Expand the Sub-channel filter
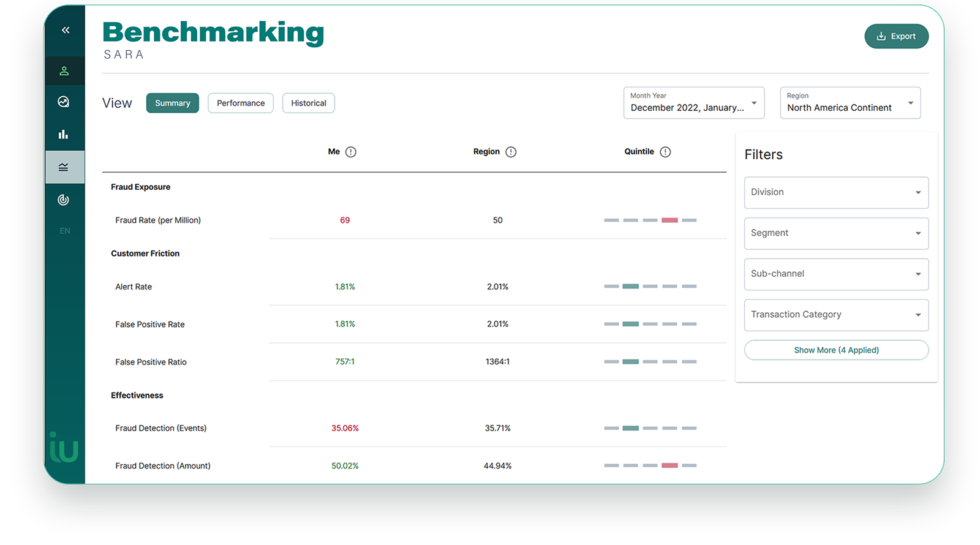Screen dimensions: 980x545 pyautogui.click(x=836, y=274)
